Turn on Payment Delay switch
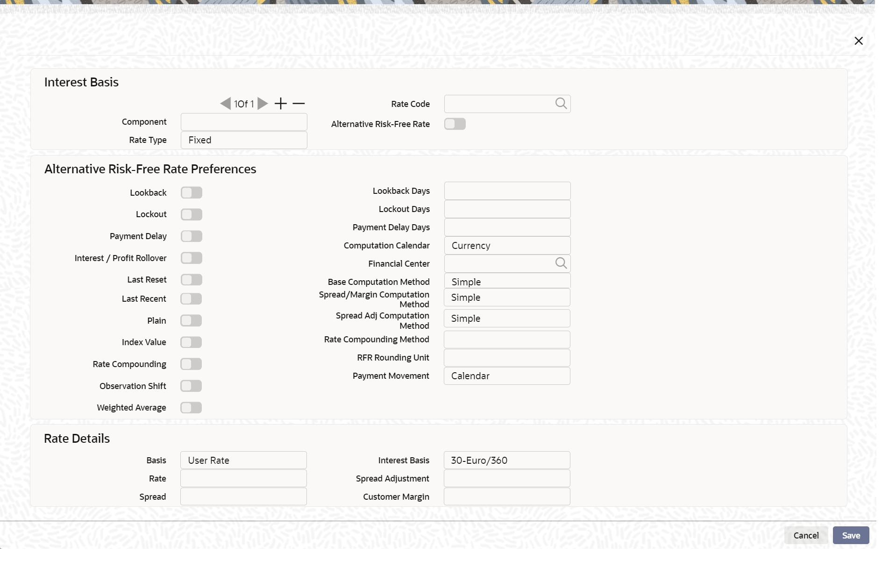Image resolution: width=889 pixels, height=588 pixels. (192, 236)
